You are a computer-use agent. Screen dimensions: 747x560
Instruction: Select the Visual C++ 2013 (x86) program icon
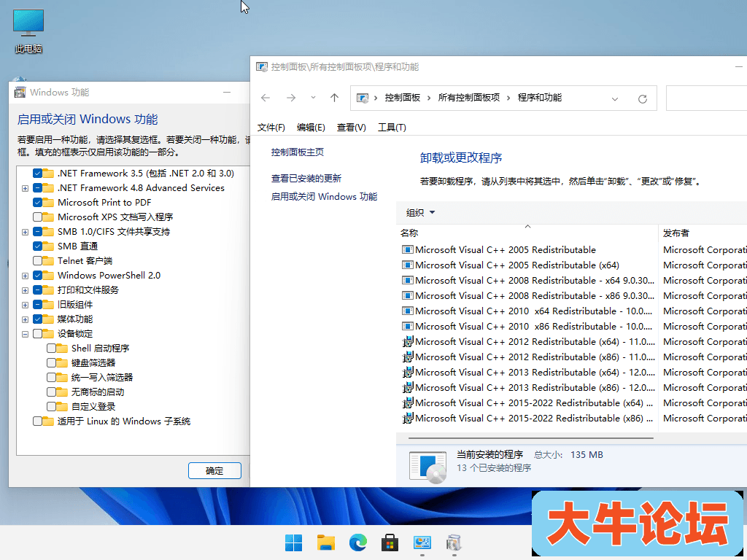(407, 388)
